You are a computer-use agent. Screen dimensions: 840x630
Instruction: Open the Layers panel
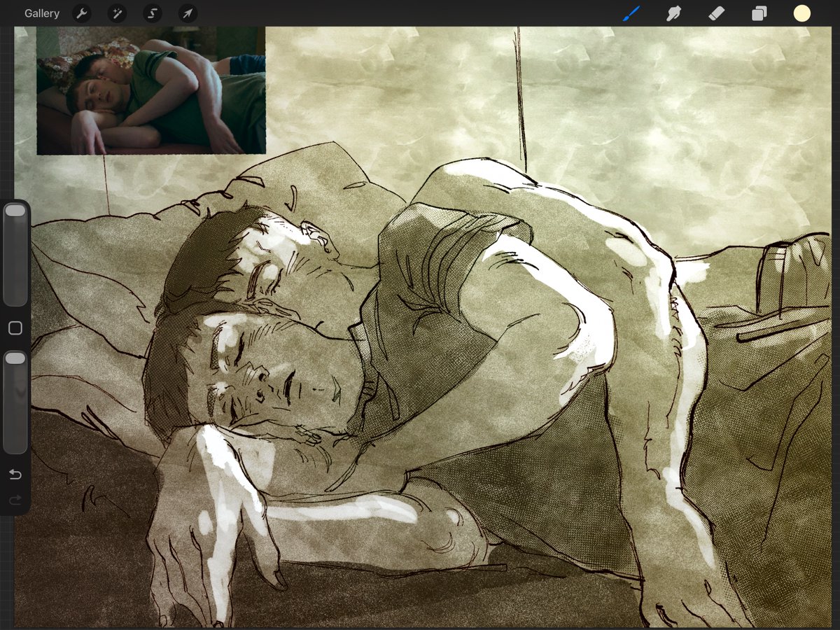759,13
